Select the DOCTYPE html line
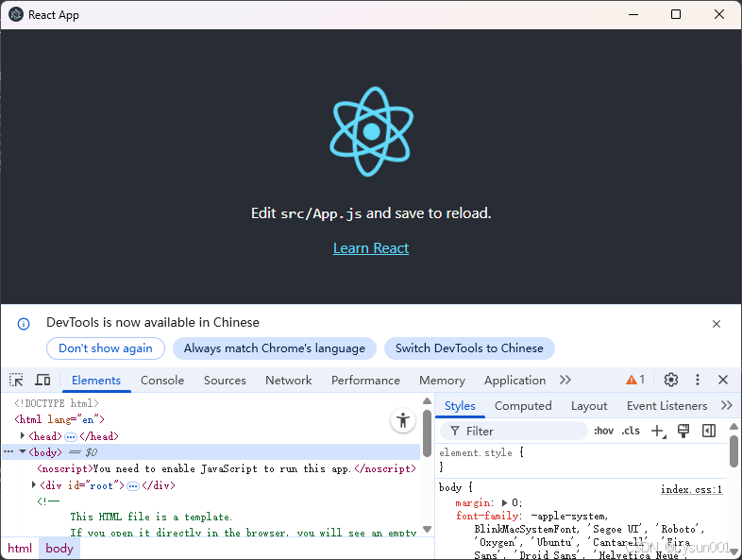The width and height of the screenshot is (742, 560). point(57,403)
